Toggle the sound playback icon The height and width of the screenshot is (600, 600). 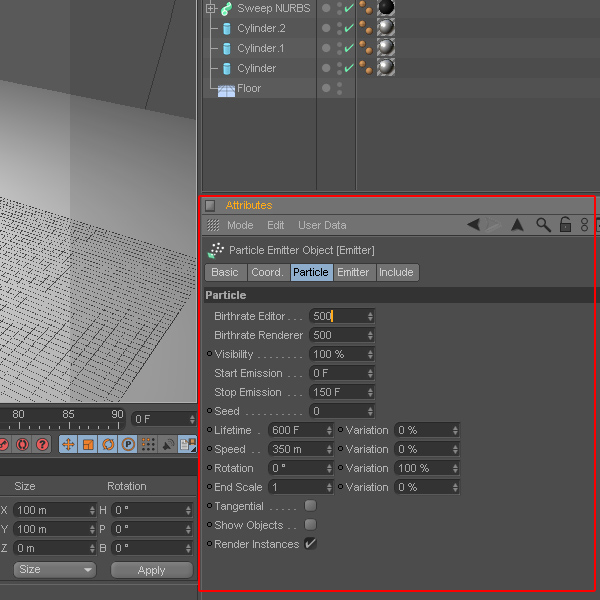click(x=168, y=444)
